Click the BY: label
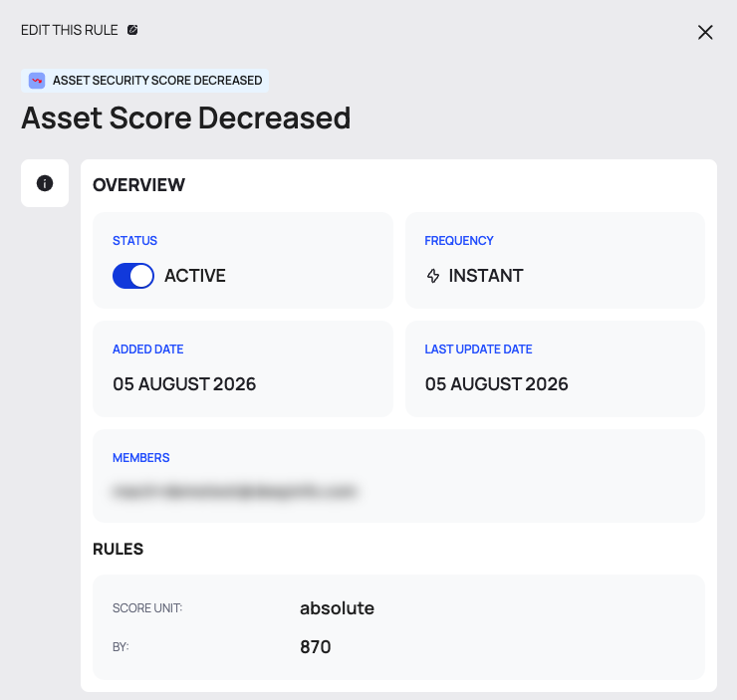The height and width of the screenshot is (700, 737). point(121,647)
